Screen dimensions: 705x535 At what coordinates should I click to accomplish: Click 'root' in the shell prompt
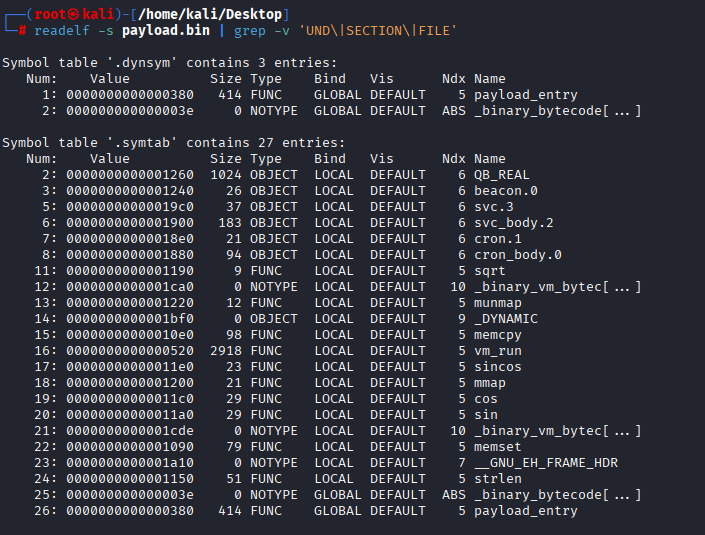pos(50,14)
